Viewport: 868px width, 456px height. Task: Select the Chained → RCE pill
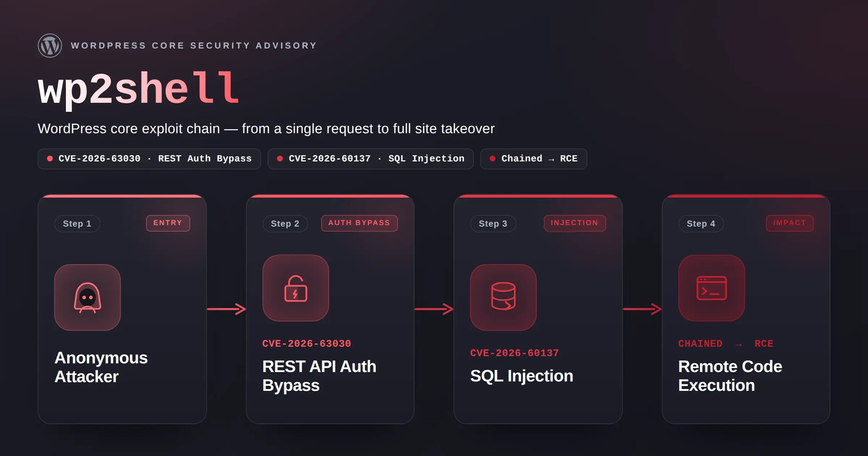point(534,159)
